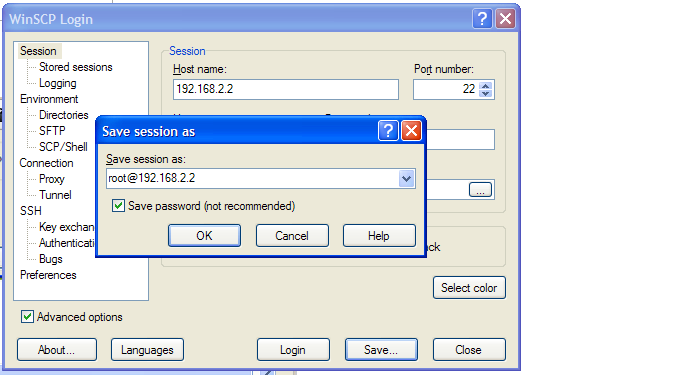Click the Save... button

(381, 350)
